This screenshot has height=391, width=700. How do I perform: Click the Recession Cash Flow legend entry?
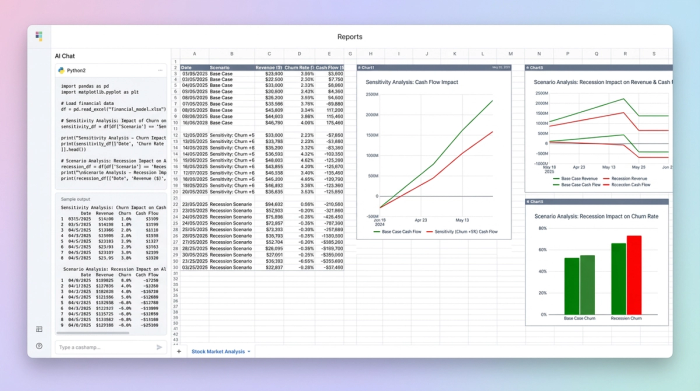[x=626, y=184]
